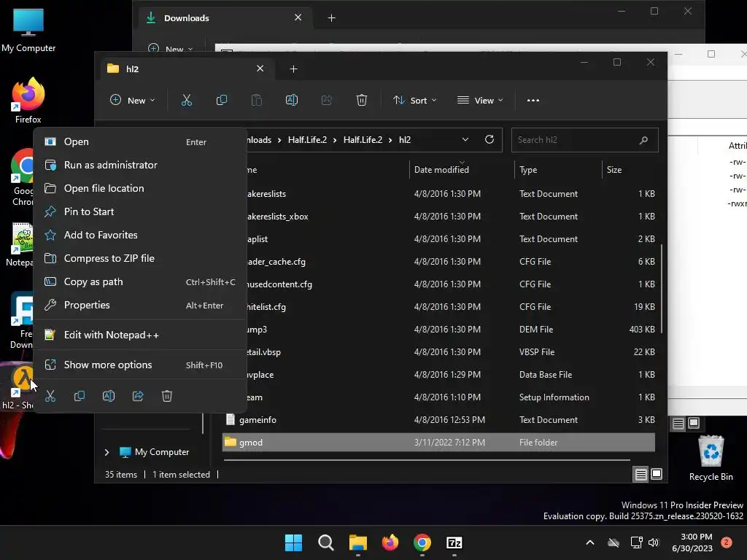
Task: Click the search magnifier in Search hl2 box
Action: pos(643,140)
